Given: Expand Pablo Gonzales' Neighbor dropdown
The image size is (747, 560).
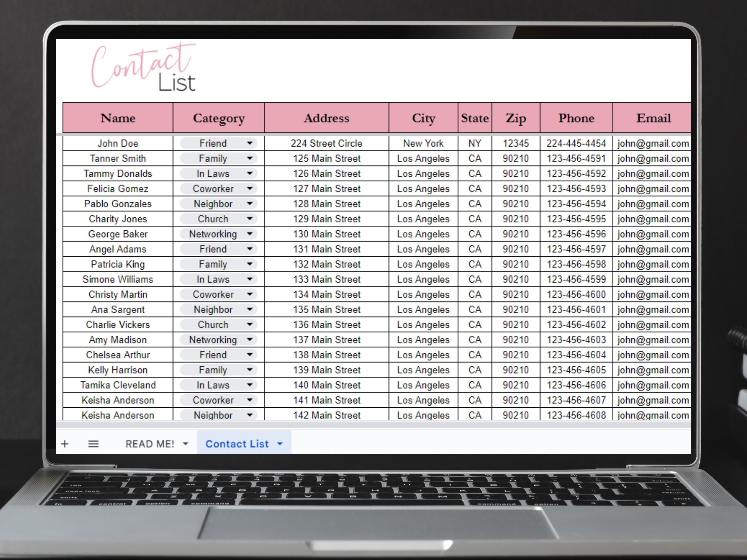Looking at the screenshot, I should tap(250, 204).
